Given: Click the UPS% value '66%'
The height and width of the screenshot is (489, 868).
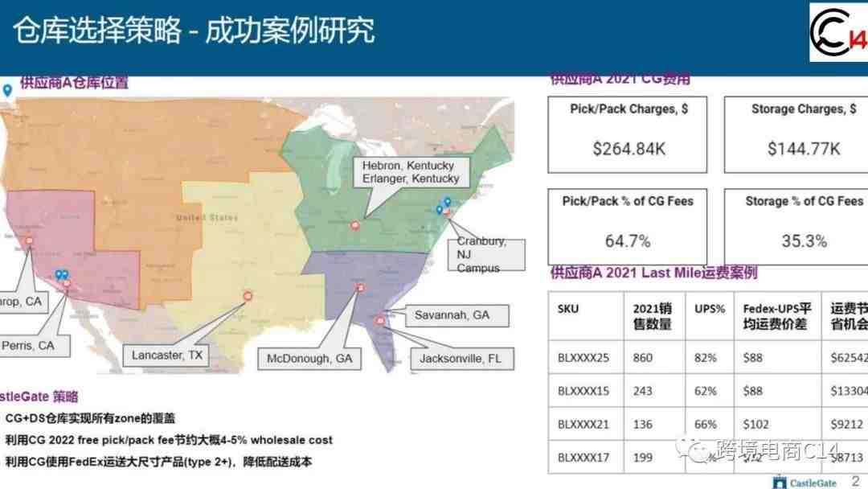Looking at the screenshot, I should 706,424.
